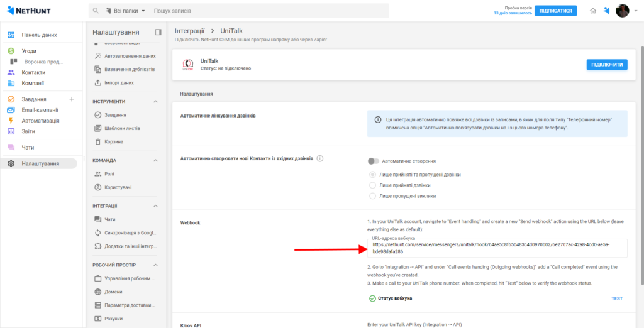Screen dimensions: 644x328
Task: Click the ПІДПИСАТИСЯ subscribe button
Action: click(555, 11)
